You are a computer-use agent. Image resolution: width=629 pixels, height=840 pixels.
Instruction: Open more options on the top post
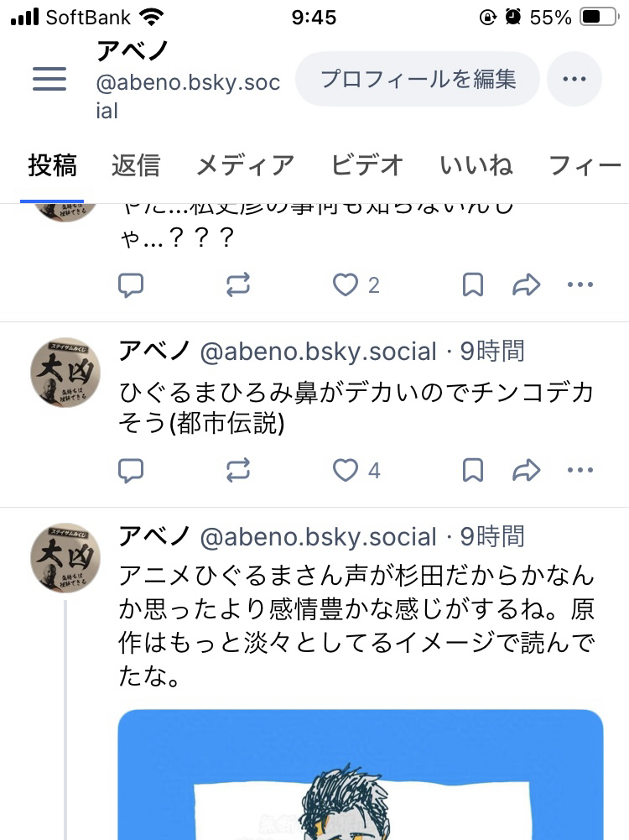pyautogui.click(x=580, y=285)
